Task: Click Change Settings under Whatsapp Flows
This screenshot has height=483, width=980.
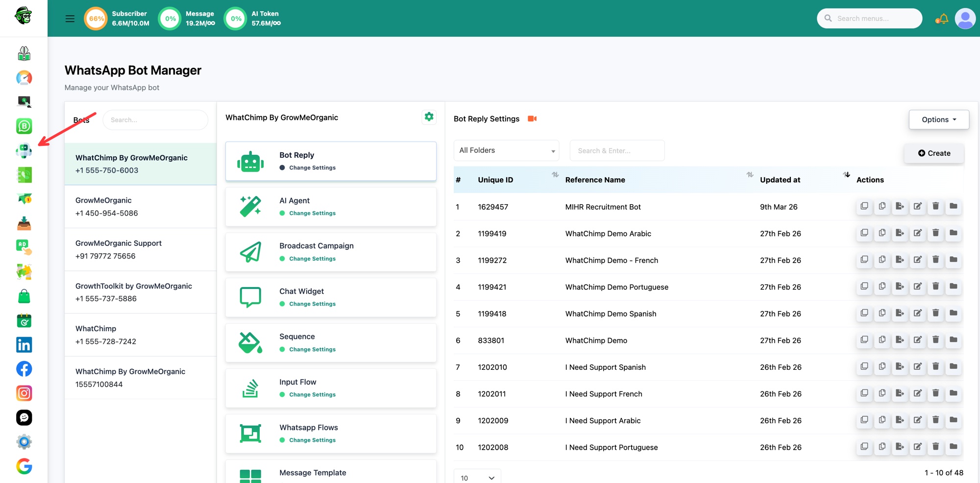Action: tap(312, 440)
